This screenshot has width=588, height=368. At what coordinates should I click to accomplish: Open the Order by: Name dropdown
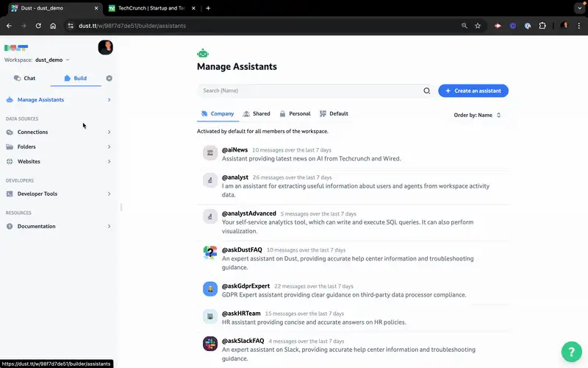pos(477,115)
